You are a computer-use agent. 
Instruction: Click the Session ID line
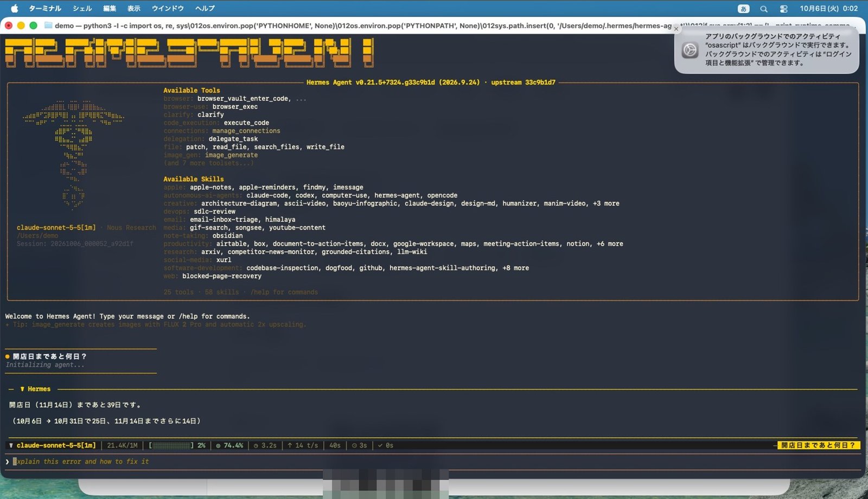[x=75, y=244]
